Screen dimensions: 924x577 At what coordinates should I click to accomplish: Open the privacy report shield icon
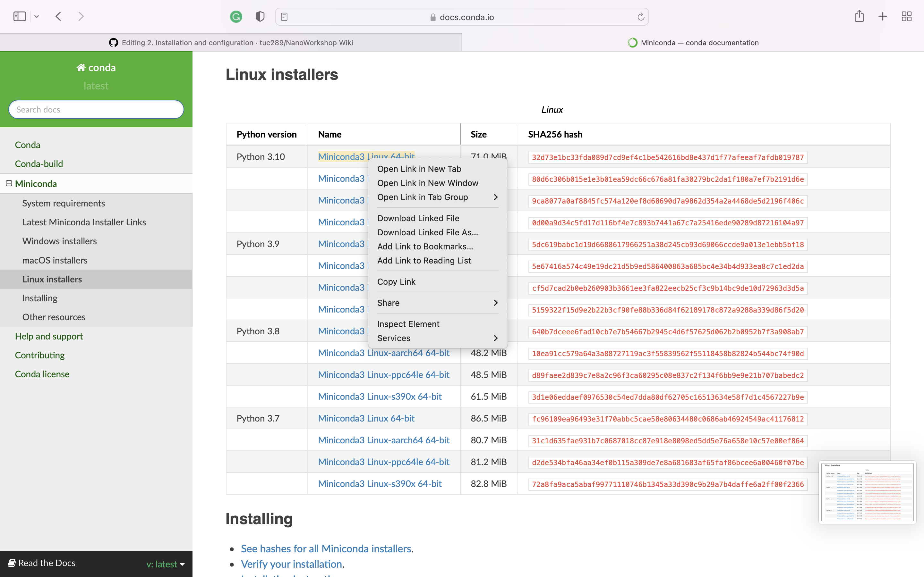coord(260,17)
